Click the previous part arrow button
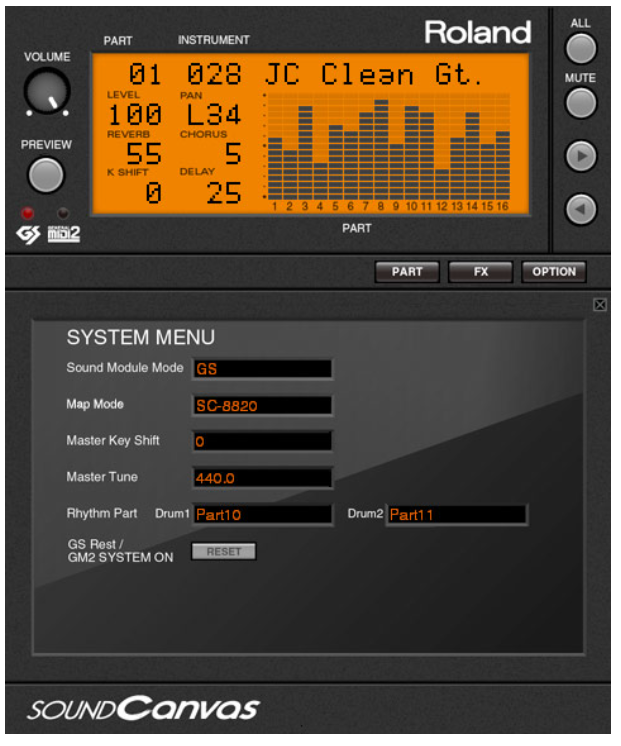The width and height of the screenshot is (621, 746). pyautogui.click(x=581, y=209)
